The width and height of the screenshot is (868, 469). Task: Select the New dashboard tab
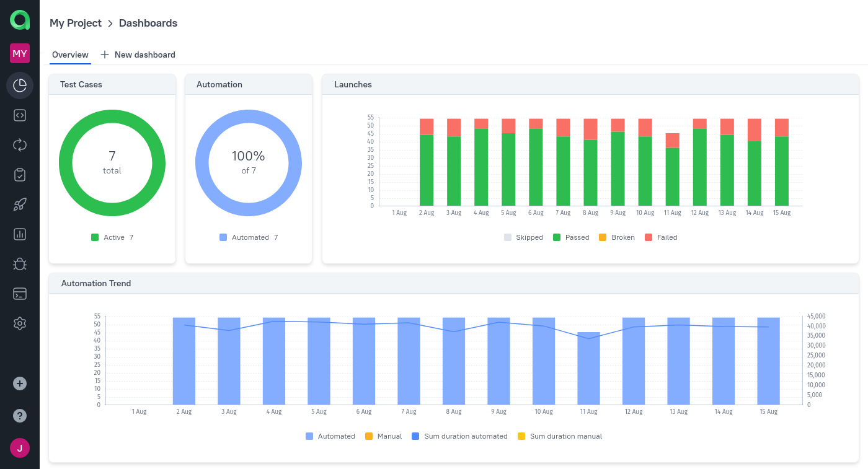[138, 55]
